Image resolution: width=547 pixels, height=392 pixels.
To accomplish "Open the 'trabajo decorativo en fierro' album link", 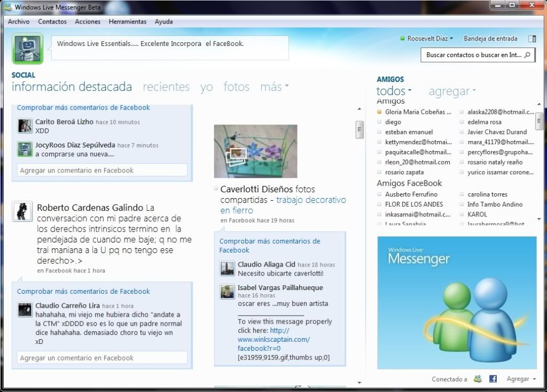I will (283, 205).
